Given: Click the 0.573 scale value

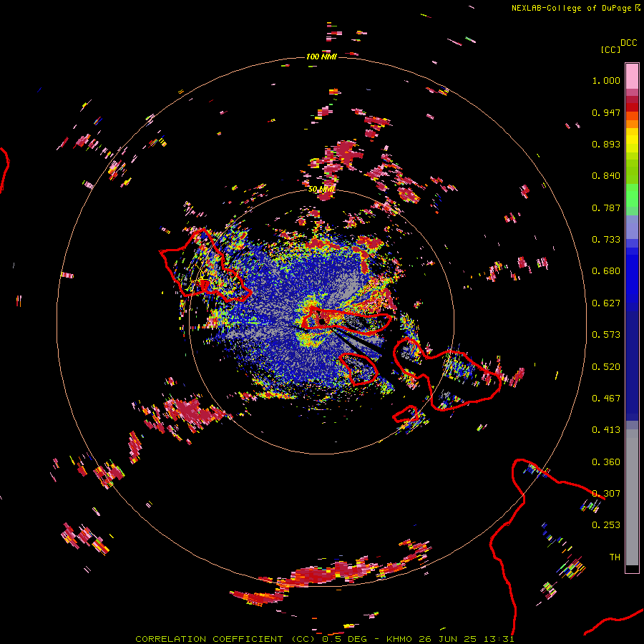Looking at the screenshot, I should pyautogui.click(x=606, y=335).
